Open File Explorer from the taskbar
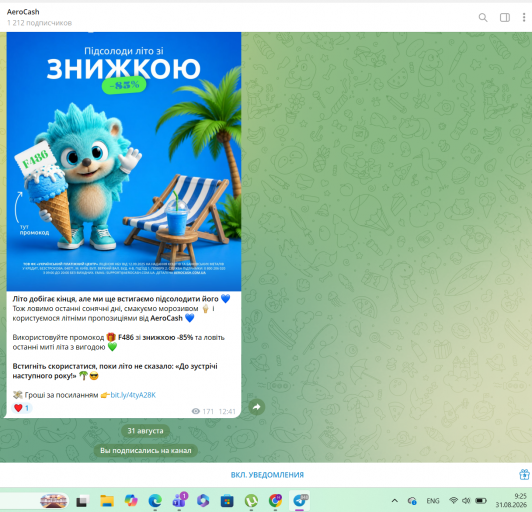 [x=107, y=501]
